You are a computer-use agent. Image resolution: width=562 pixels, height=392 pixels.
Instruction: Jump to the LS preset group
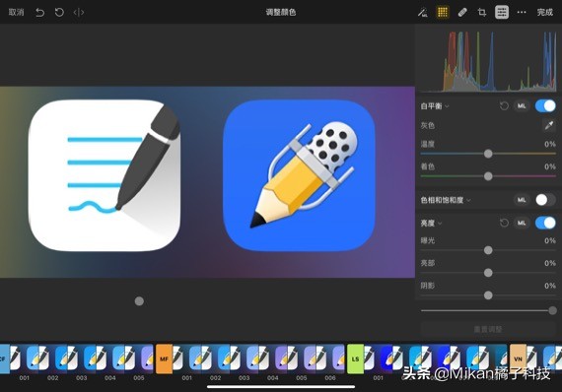tap(355, 359)
